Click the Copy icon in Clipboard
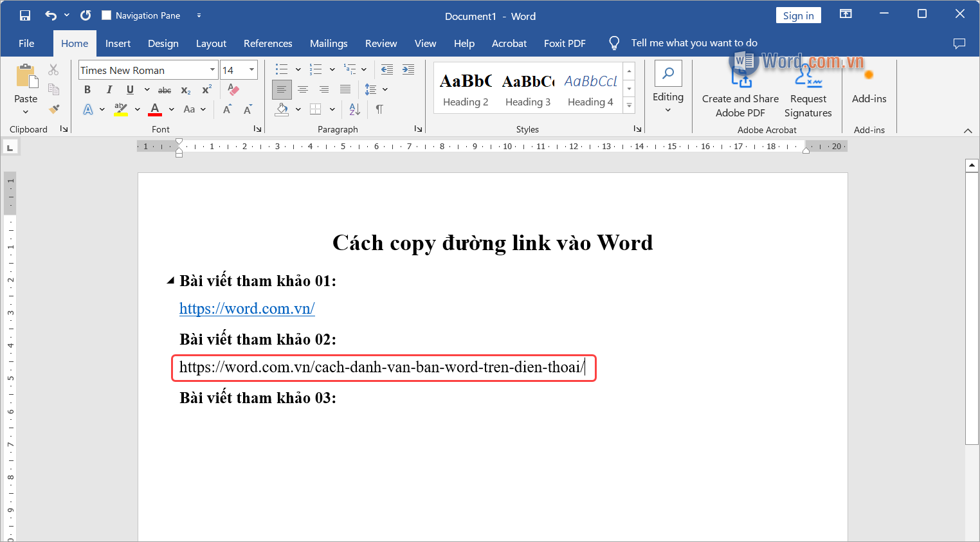The image size is (980, 542). point(53,89)
